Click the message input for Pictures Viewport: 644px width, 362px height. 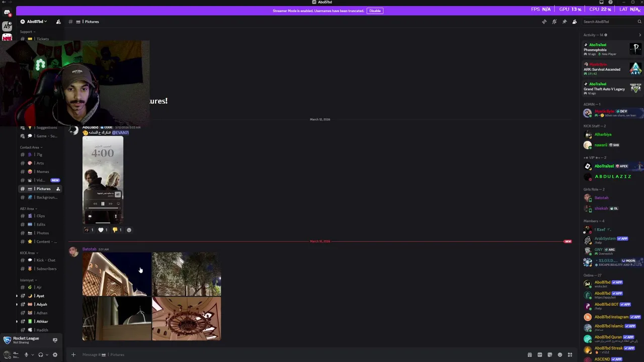pos(302,354)
